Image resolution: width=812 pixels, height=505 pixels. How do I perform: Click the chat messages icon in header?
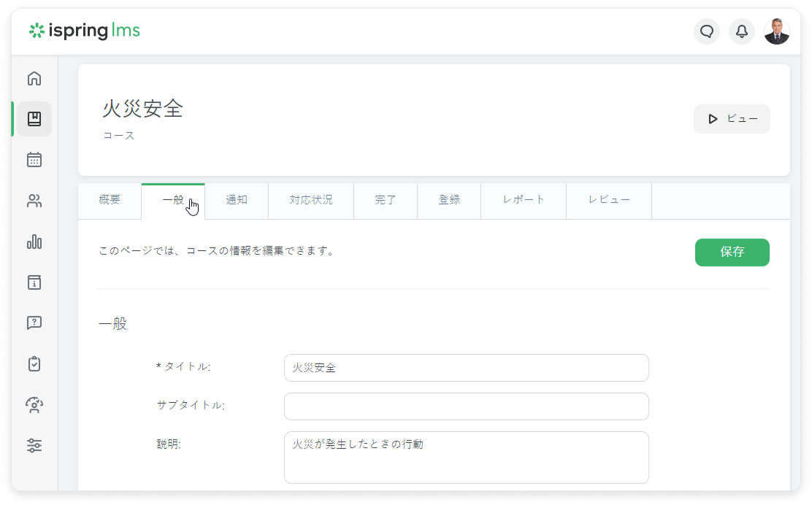[x=706, y=31]
